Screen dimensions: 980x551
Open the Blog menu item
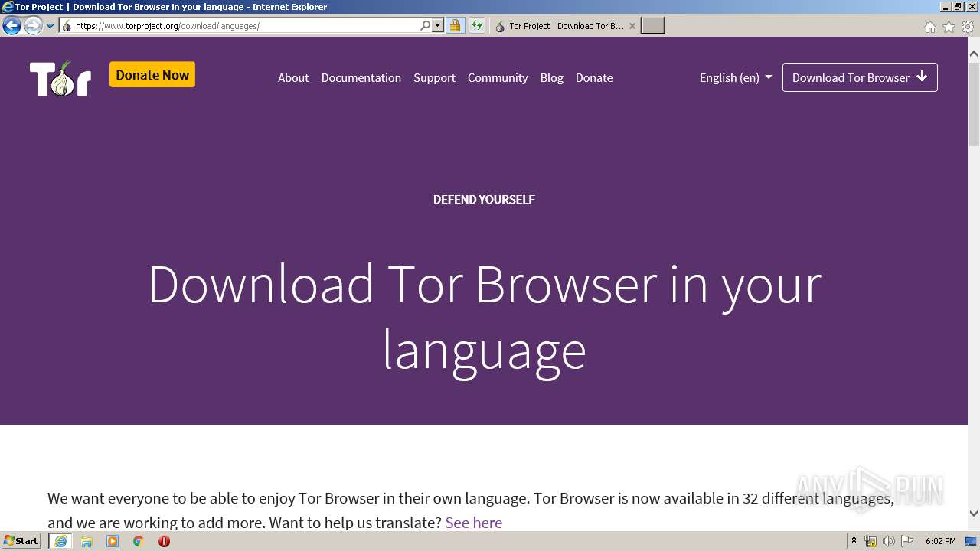click(x=552, y=77)
